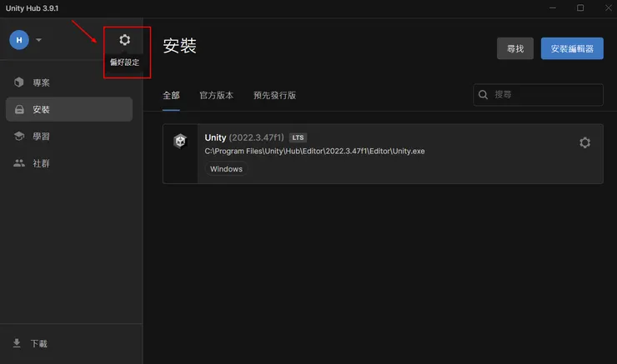The width and height of the screenshot is (617, 364).
Task: Select the 安裝 (Installs) sidebar item
Action: (x=69, y=109)
